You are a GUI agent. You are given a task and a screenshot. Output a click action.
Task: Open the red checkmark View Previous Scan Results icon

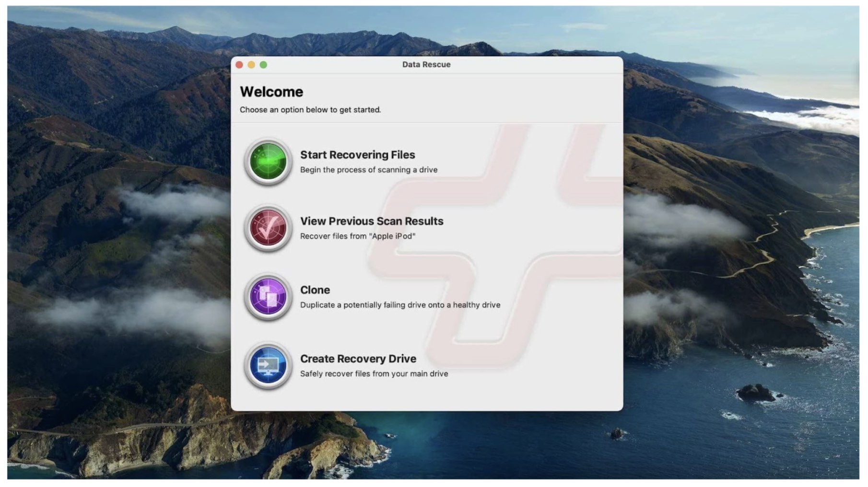coord(268,228)
